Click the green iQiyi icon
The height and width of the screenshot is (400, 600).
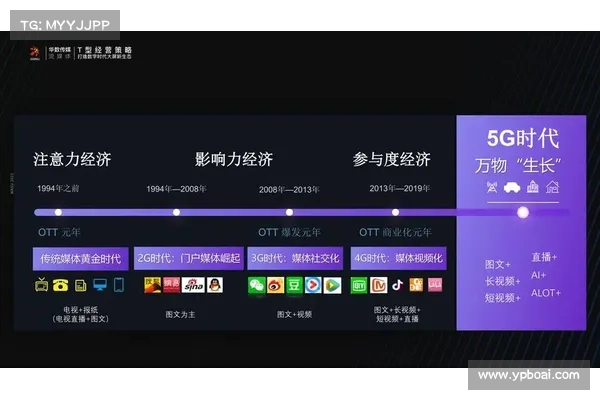359,285
